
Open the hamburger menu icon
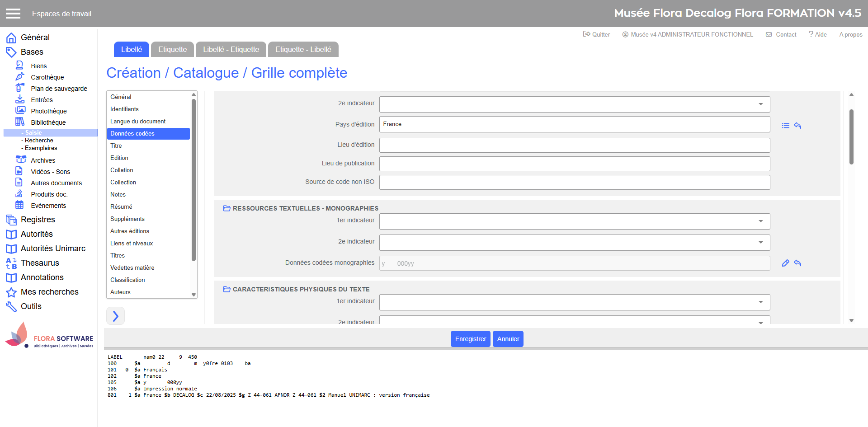(x=13, y=14)
